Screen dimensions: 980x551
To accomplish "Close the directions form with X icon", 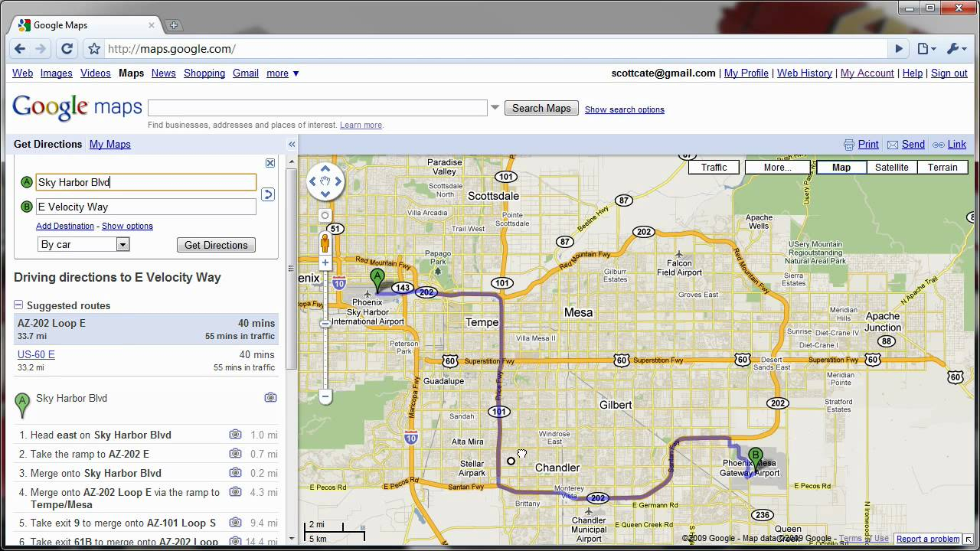I will [270, 163].
